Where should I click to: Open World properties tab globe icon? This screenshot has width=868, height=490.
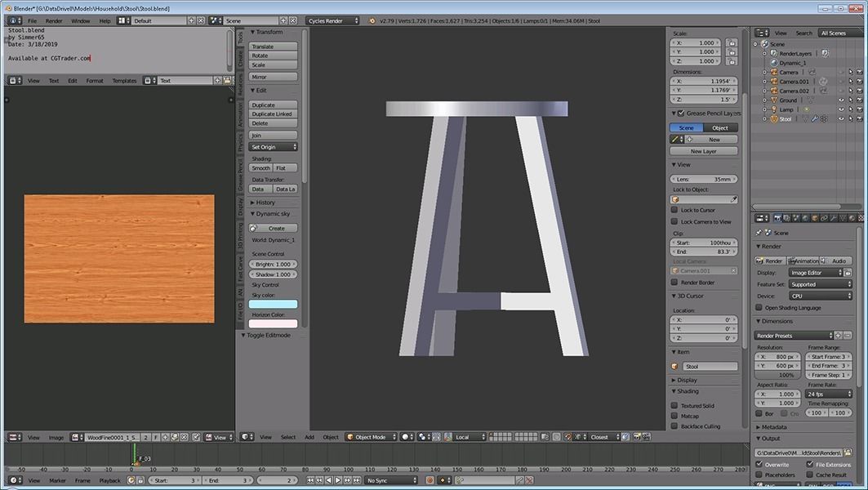(805, 218)
